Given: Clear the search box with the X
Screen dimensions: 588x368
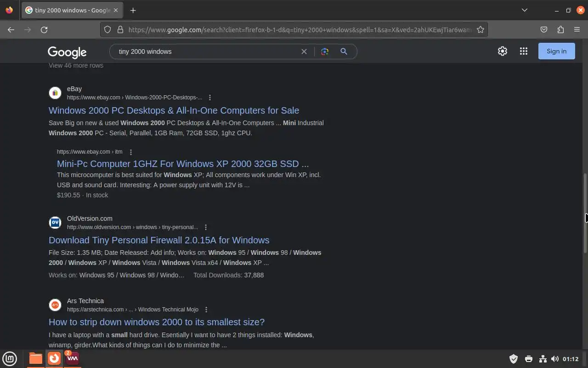Looking at the screenshot, I should (x=304, y=52).
